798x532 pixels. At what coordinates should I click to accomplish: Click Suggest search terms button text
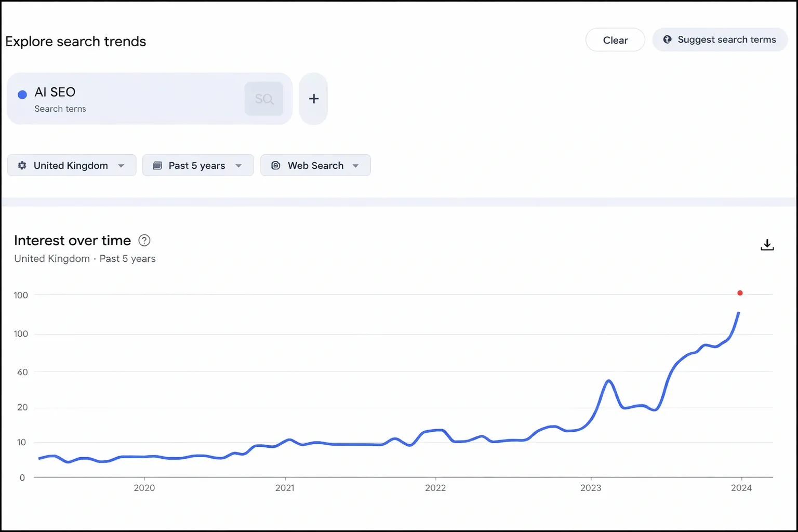click(x=726, y=39)
